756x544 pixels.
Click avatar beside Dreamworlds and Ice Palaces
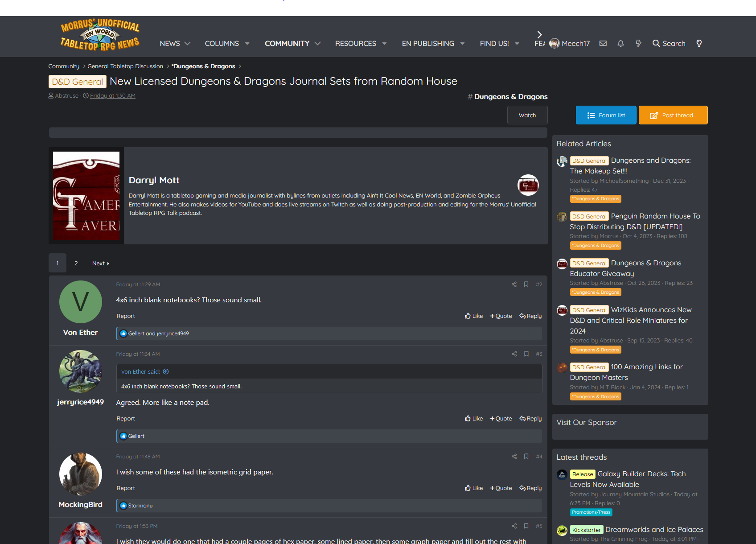(x=562, y=531)
